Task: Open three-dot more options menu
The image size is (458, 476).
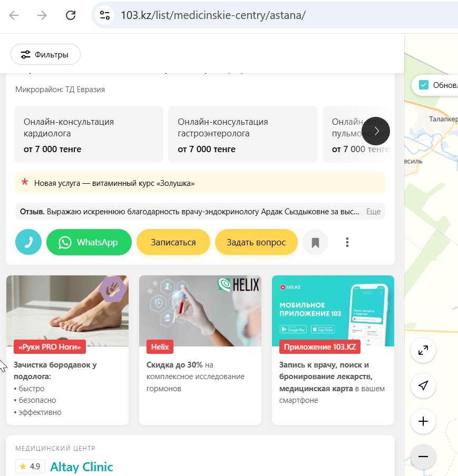Action: [347, 242]
